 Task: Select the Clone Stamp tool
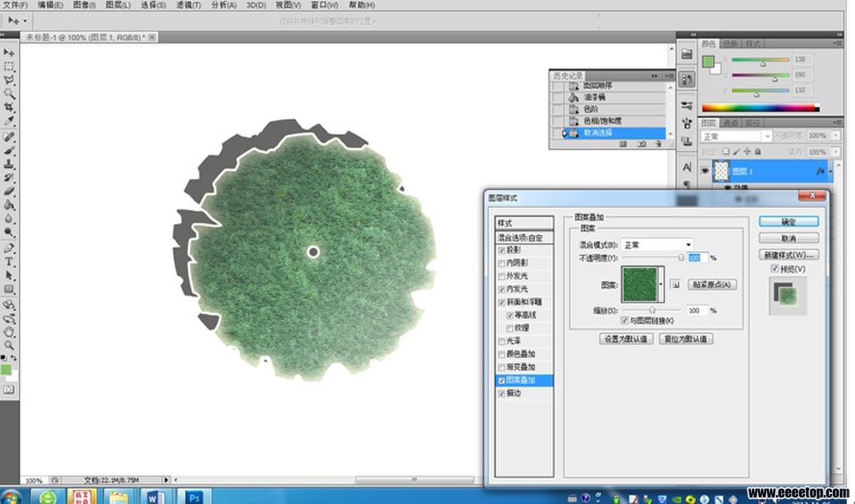coord(9,164)
